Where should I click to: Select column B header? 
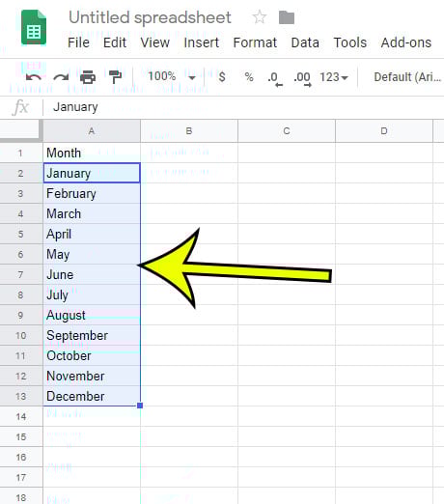[189, 131]
